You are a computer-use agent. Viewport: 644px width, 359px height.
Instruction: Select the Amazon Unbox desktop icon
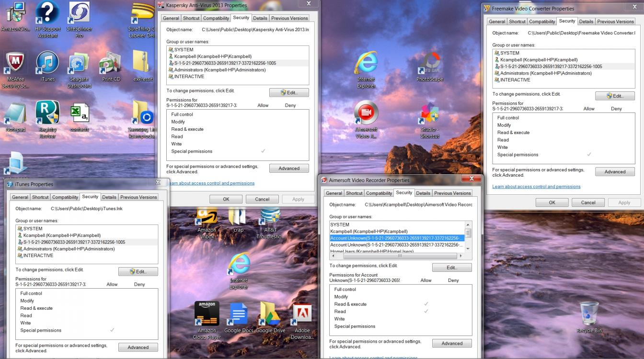[x=207, y=224]
